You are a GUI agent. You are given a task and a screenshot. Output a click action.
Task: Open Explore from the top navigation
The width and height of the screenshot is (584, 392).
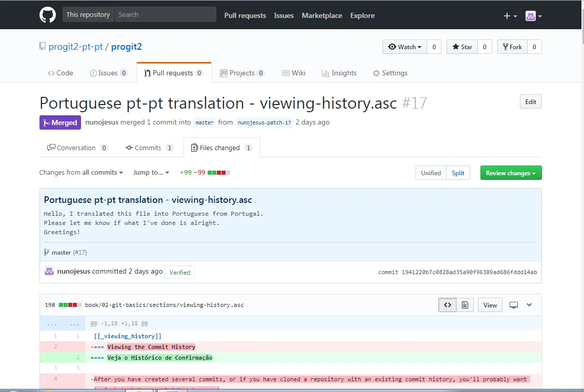tap(363, 15)
